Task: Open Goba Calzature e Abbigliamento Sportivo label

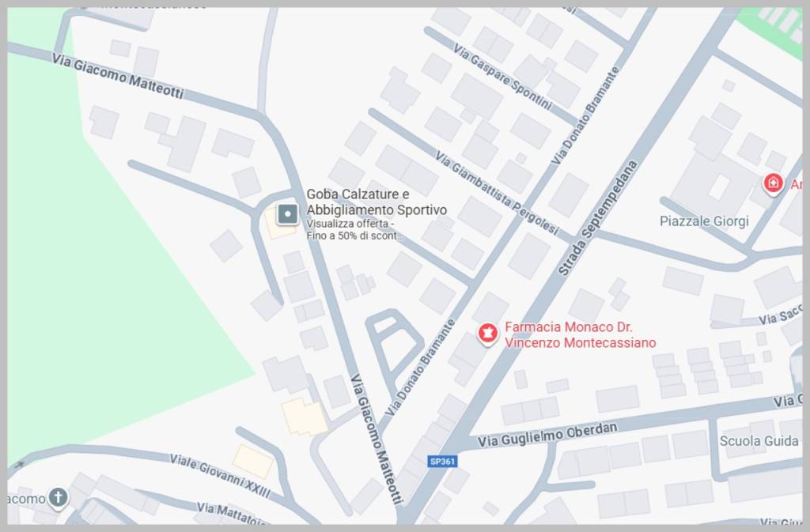Action: (377, 202)
